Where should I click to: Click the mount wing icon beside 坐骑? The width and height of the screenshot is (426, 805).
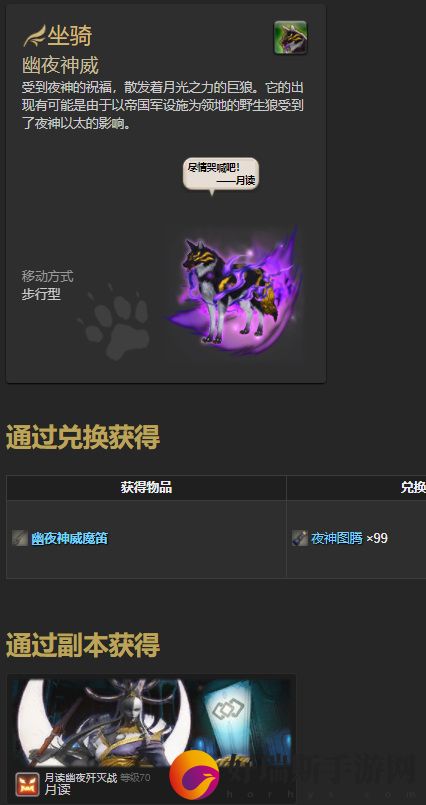pos(34,36)
